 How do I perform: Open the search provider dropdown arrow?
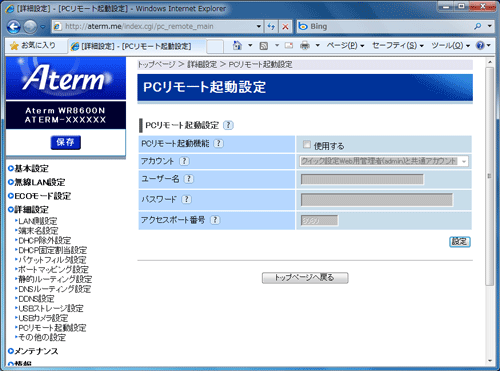pyautogui.click(x=489, y=26)
